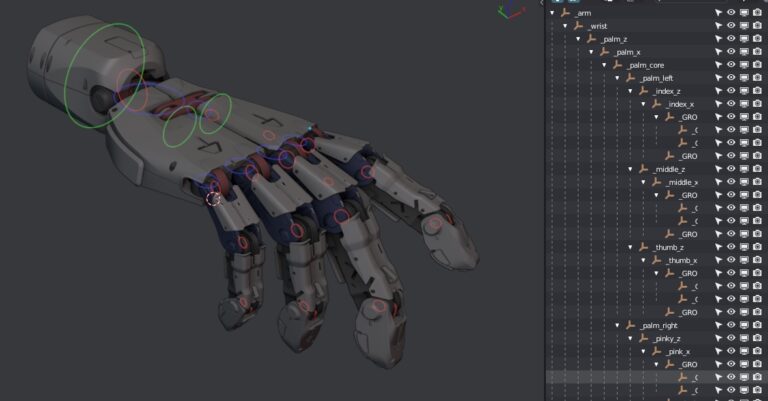768x401 pixels.
Task: Hide _thumb_z using the eye icon
Action: (x=731, y=247)
